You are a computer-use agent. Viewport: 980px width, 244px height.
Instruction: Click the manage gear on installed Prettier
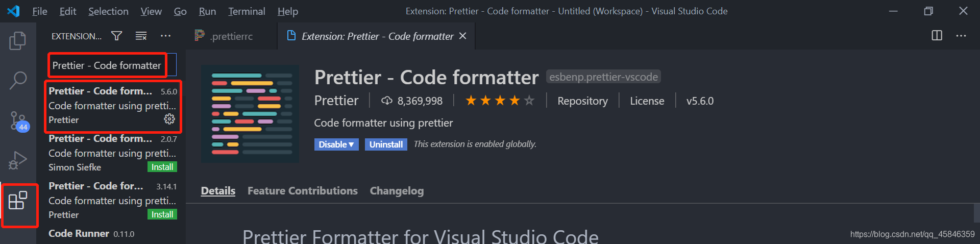point(169,119)
